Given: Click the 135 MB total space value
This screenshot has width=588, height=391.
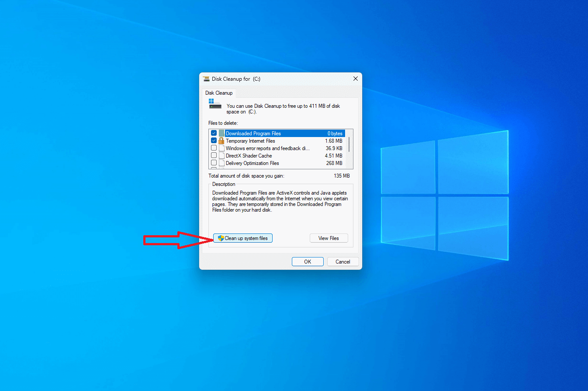Looking at the screenshot, I should 342,176.
